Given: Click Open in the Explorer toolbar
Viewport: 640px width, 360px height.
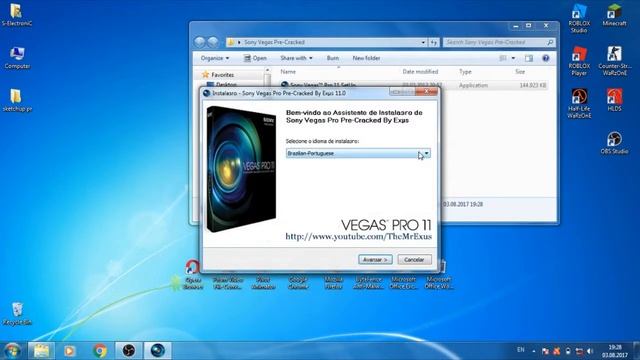Looking at the screenshot, I should click(255, 58).
